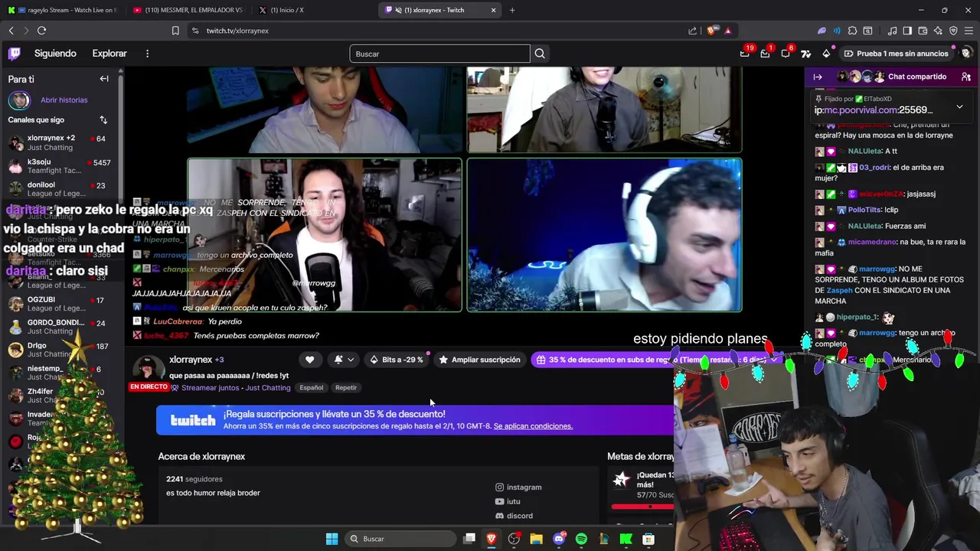
Task: Reload the page
Action: tap(41, 31)
